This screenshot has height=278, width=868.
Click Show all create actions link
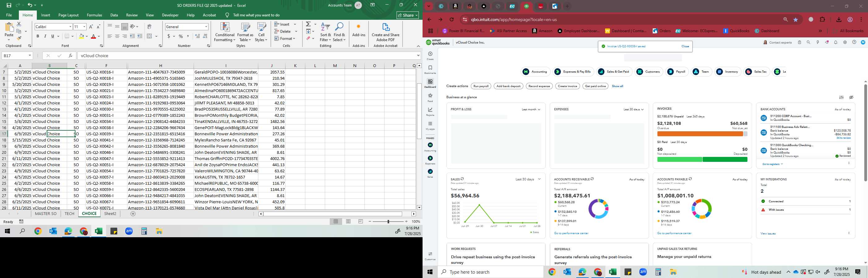pos(617,86)
